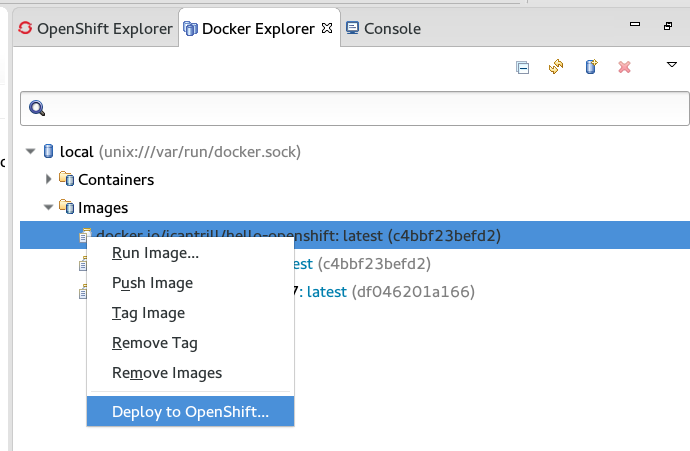Click Remove Tag menu option

[x=154, y=343]
